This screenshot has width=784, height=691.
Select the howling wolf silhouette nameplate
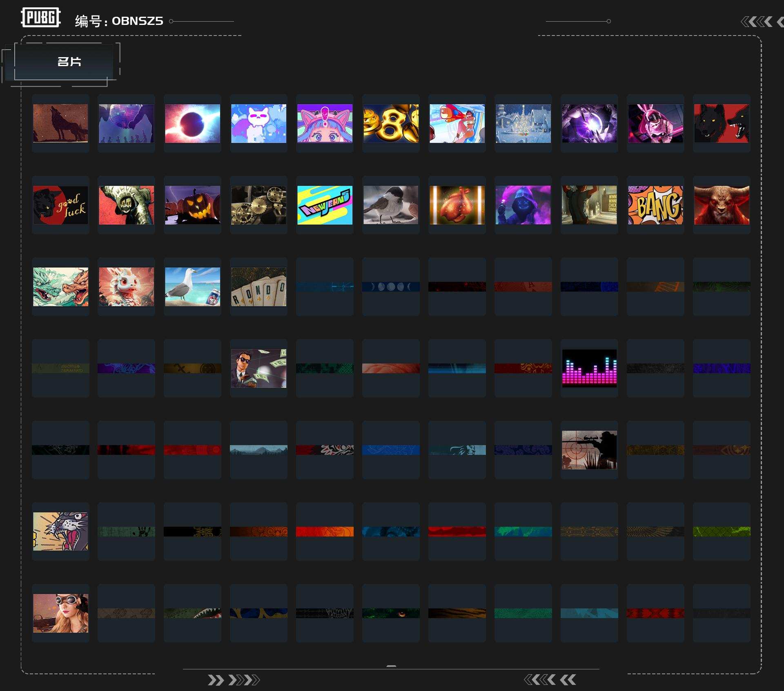pos(60,123)
